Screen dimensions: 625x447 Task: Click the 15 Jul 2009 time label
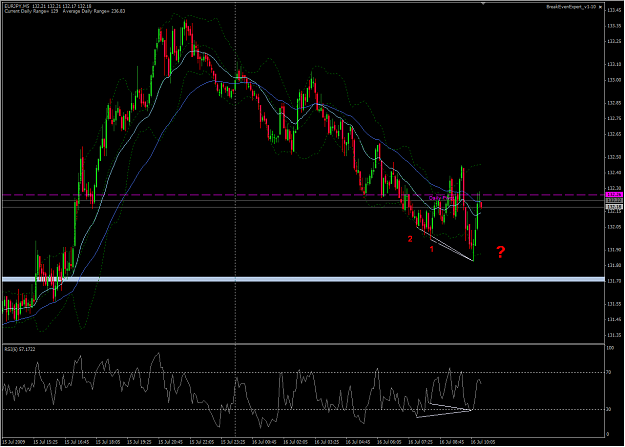[x=14, y=442]
